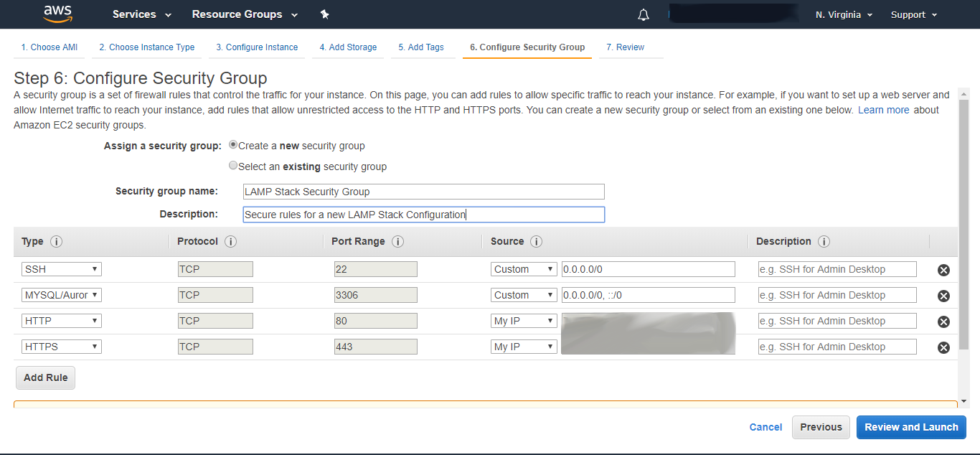Click the MYSQL port range field 3306

(376, 295)
